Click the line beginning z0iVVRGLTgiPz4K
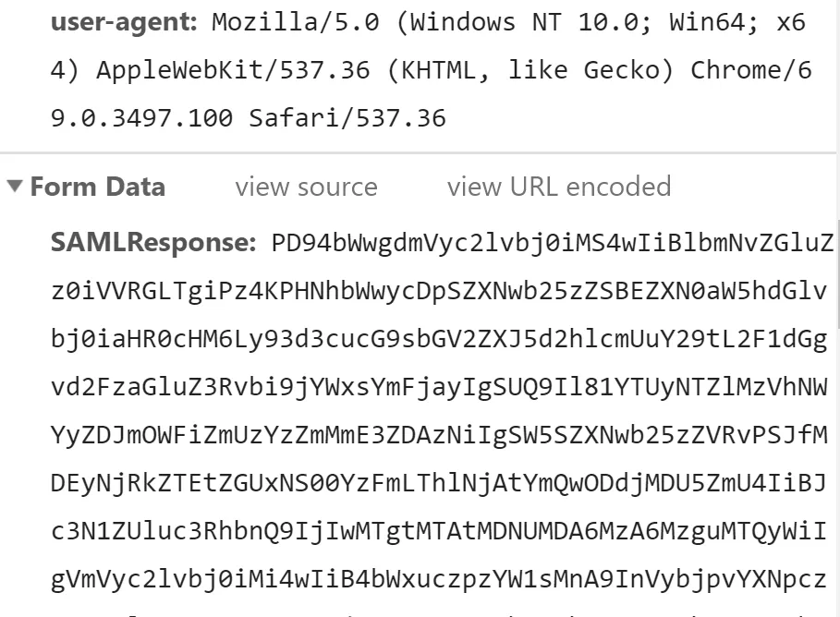This screenshot has height=617, width=840. [x=439, y=291]
